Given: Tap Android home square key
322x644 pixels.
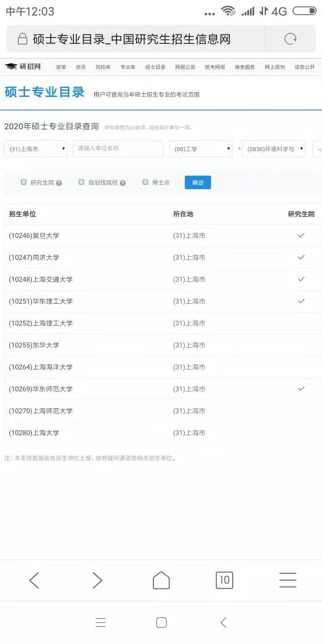Looking at the screenshot, I should tap(161, 623).
